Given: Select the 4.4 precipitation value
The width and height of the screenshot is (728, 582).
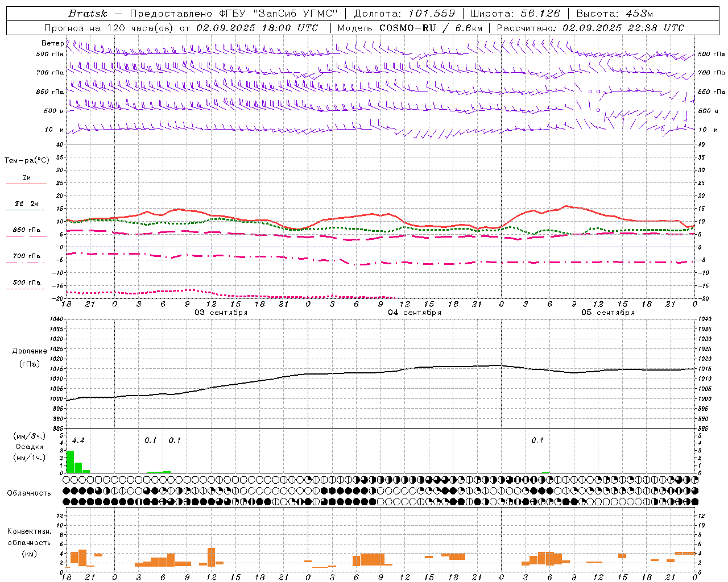Looking at the screenshot, I should point(78,440).
